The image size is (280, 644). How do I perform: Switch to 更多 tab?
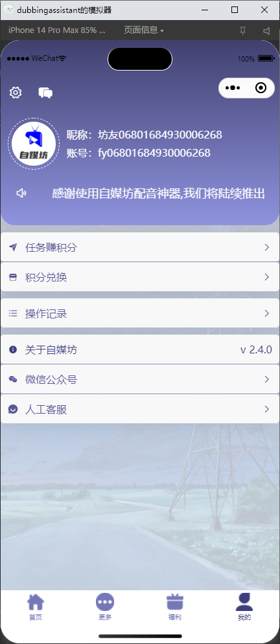[105, 606]
